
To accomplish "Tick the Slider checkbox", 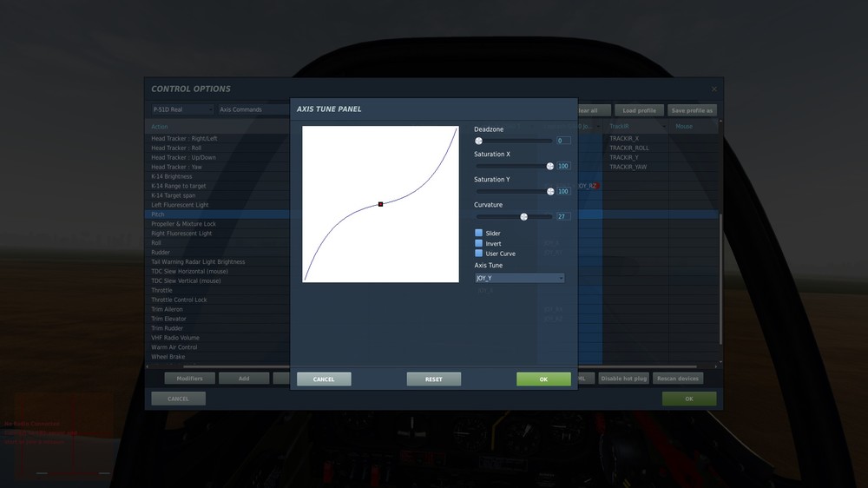I will [x=479, y=234].
